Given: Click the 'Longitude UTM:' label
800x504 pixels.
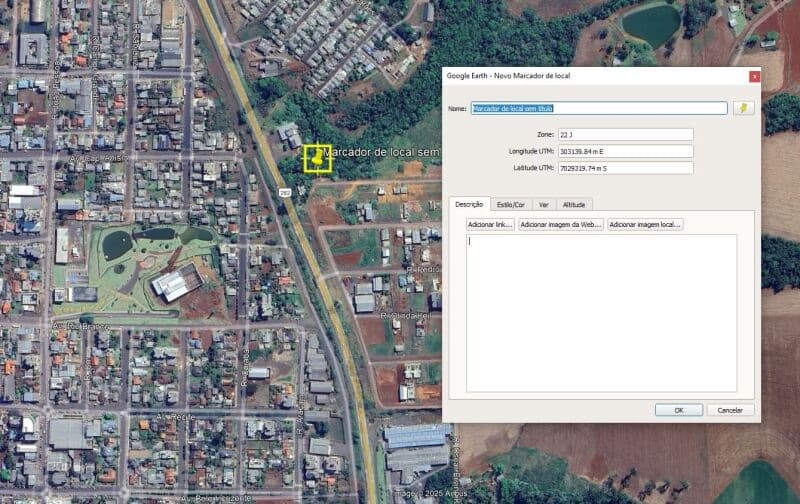Looking at the screenshot, I should [531, 152].
